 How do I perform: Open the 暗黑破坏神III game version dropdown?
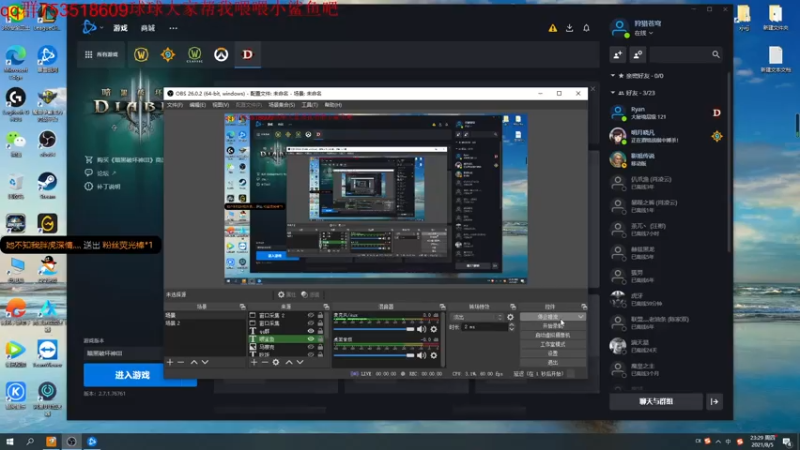pyautogui.click(x=124, y=353)
